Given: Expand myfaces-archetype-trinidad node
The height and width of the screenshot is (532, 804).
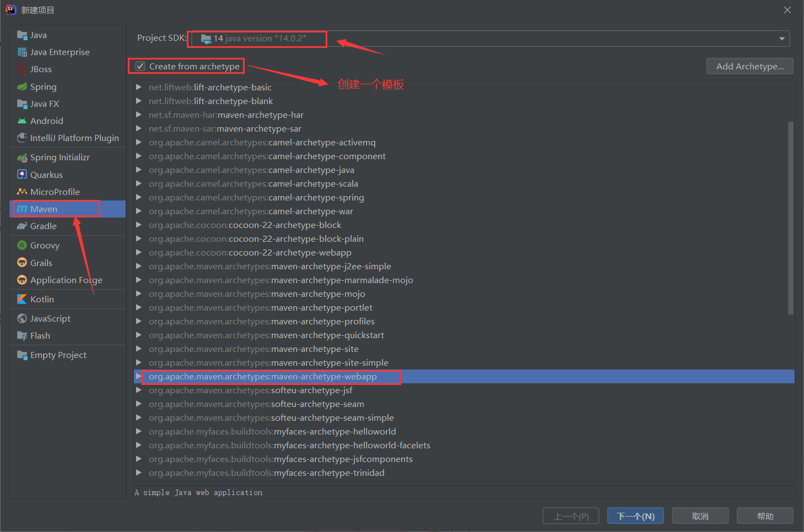Looking at the screenshot, I should pos(139,473).
